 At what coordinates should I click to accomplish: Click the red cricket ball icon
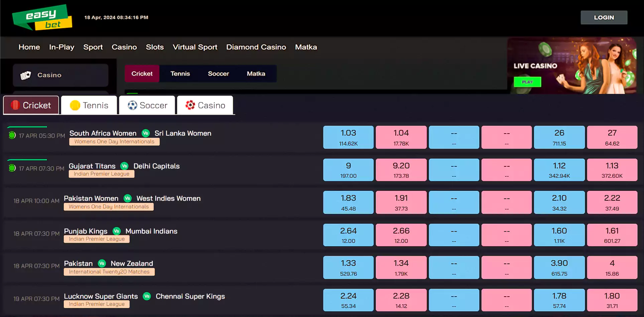15,105
